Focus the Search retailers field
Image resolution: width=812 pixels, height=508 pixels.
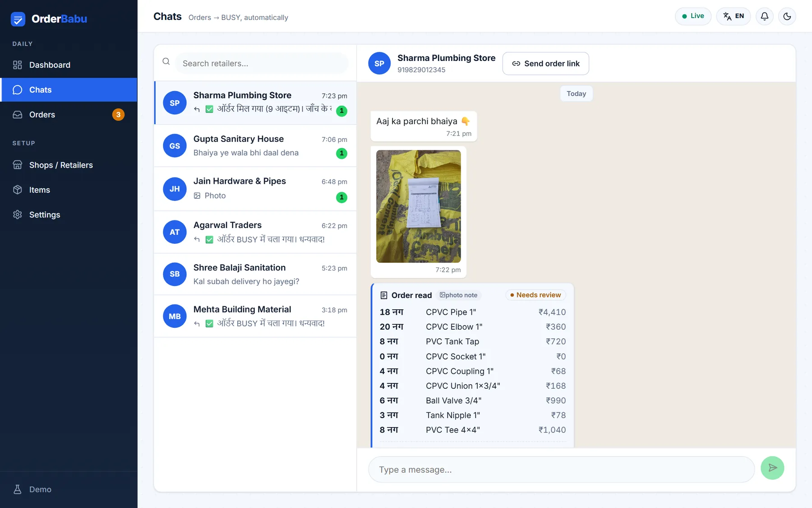[262, 64]
